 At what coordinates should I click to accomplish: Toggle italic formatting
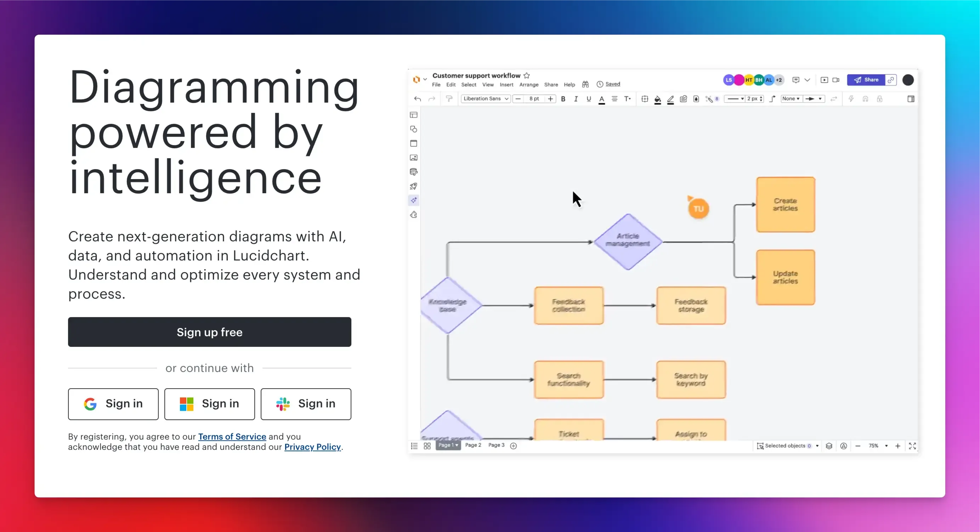tap(576, 99)
